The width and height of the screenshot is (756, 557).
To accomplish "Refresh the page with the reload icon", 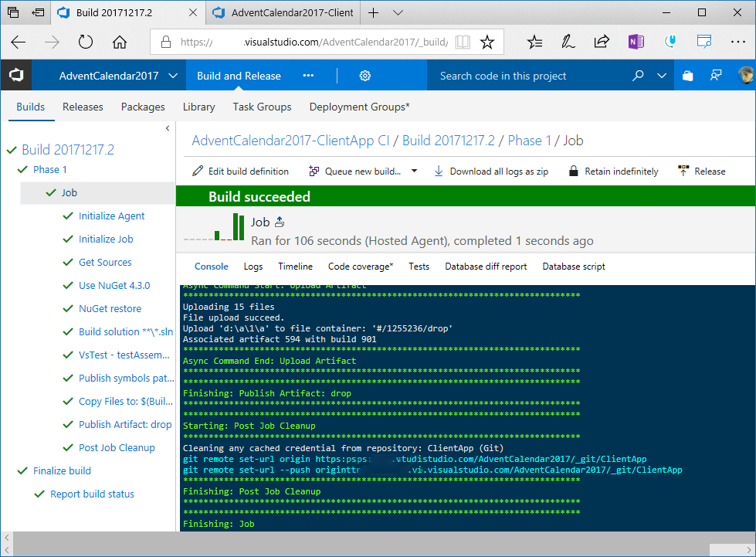I will tap(86, 42).
